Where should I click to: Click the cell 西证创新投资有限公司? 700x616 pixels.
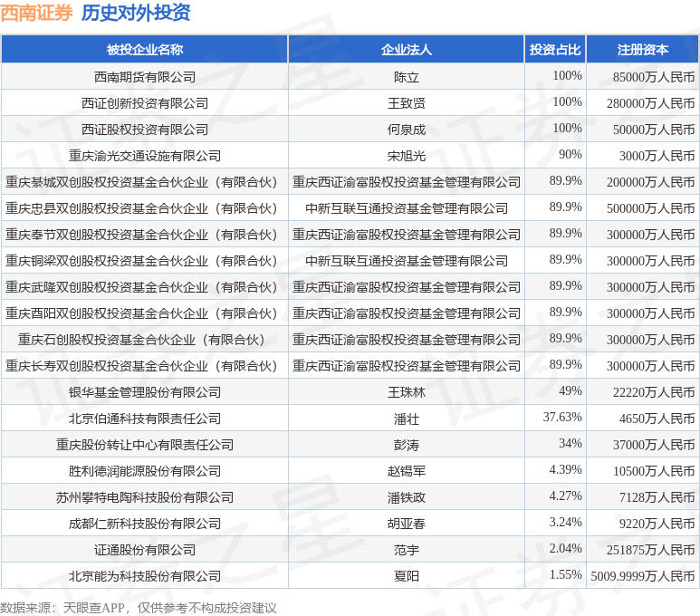145,103
